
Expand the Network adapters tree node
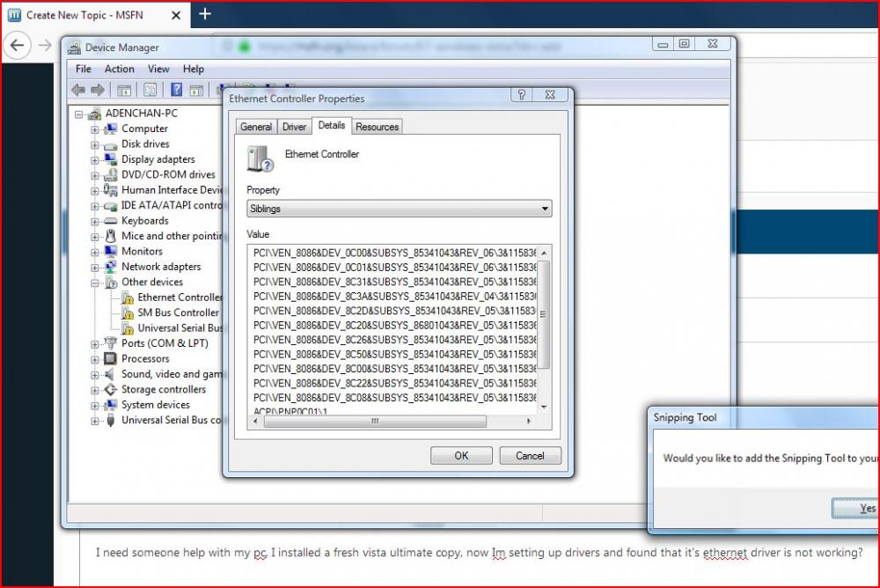click(x=95, y=268)
